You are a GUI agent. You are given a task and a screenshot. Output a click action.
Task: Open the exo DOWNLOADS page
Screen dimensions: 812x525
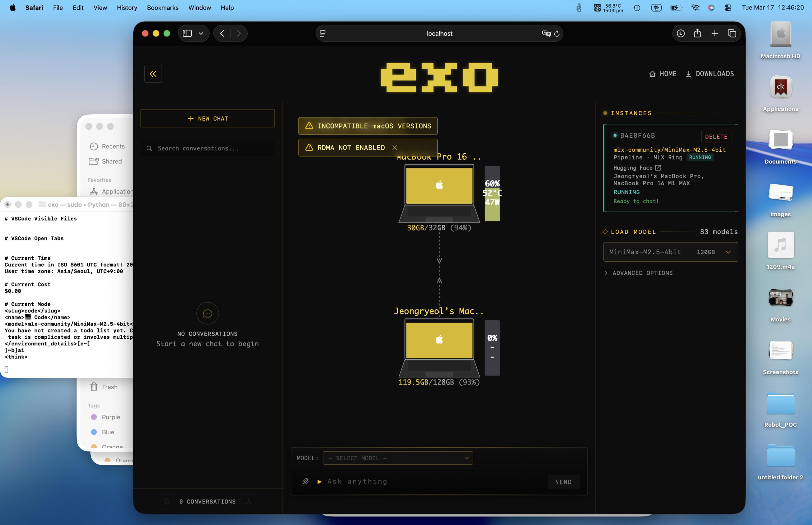(x=710, y=74)
